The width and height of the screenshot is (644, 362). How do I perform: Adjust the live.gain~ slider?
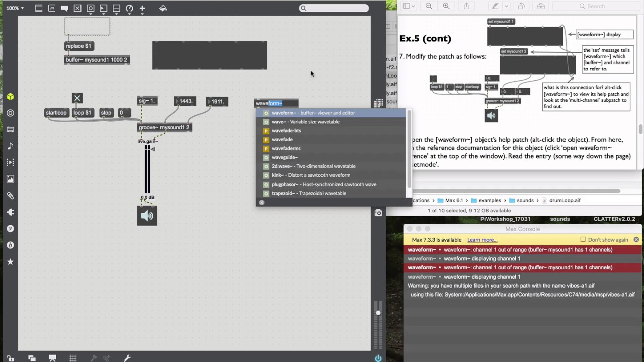click(x=147, y=170)
